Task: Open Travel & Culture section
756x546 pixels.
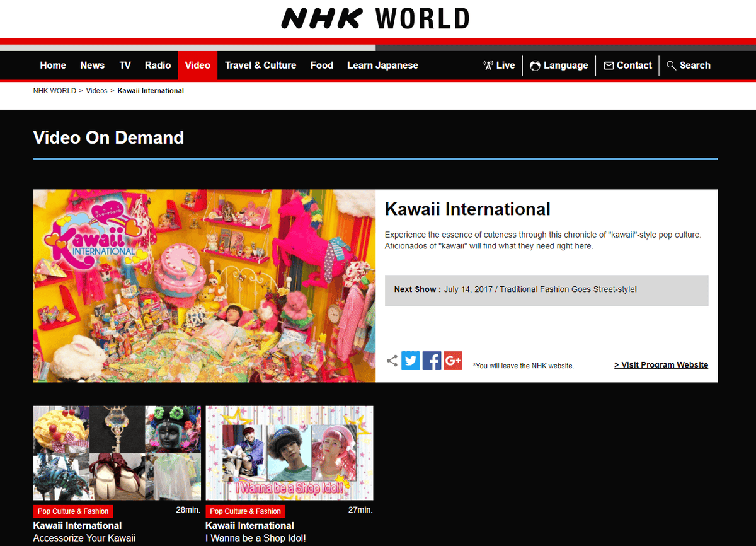Action: 261,66
